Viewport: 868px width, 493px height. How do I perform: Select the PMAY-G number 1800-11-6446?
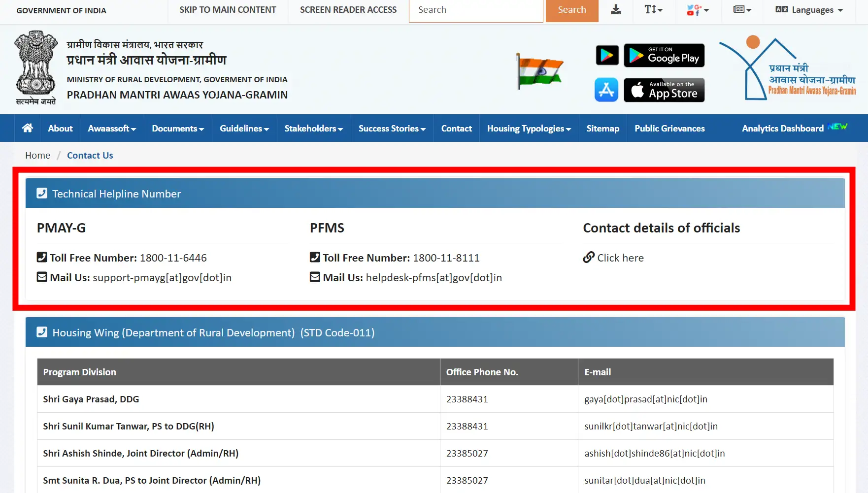tap(173, 258)
